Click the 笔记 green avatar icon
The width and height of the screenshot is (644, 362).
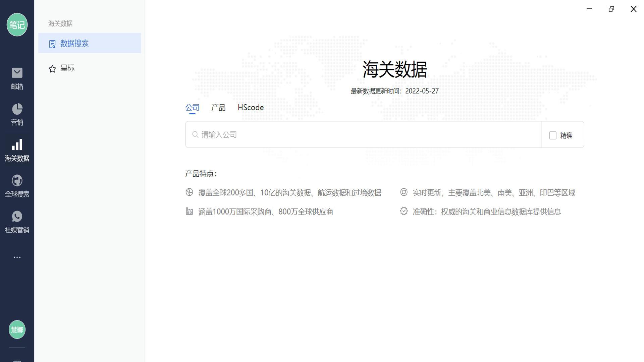[17, 25]
